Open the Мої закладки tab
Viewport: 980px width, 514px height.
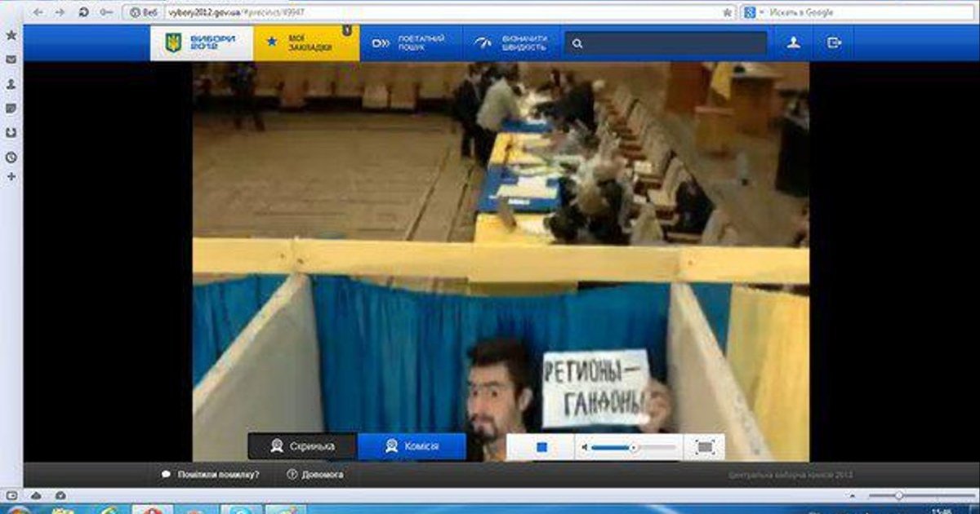point(306,42)
